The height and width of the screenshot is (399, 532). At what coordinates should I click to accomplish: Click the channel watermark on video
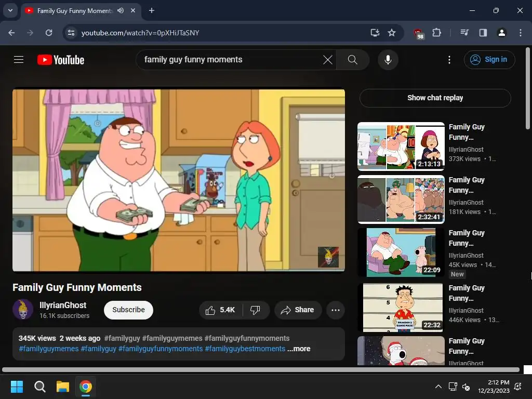328,257
